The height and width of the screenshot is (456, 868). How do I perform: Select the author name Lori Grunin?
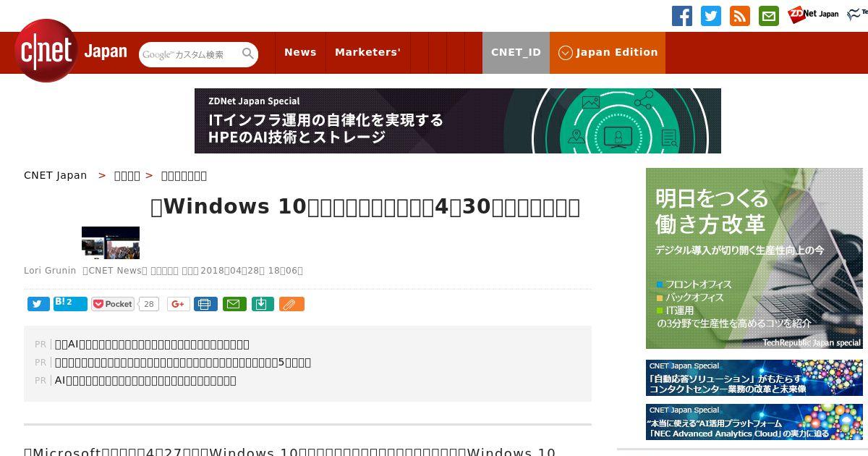(50, 271)
